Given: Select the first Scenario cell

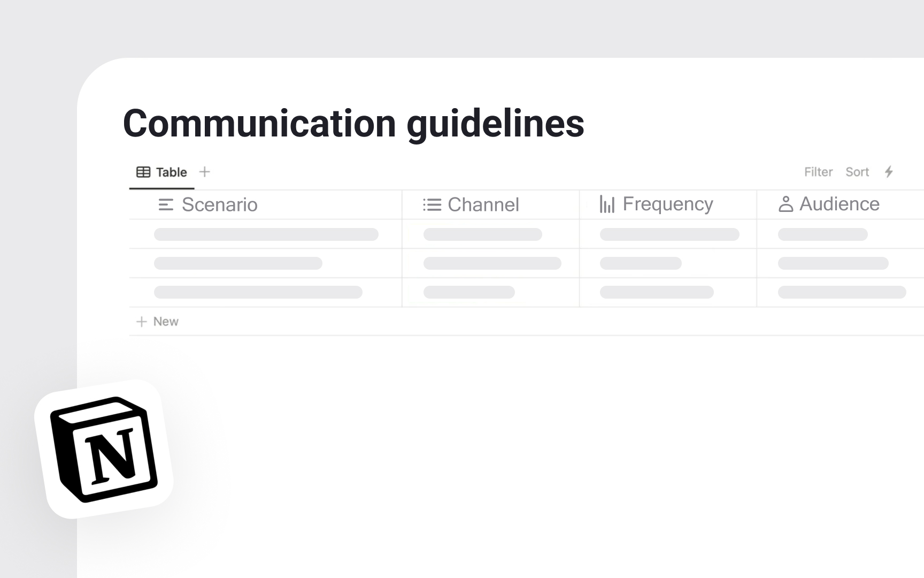Looking at the screenshot, I should (x=266, y=234).
